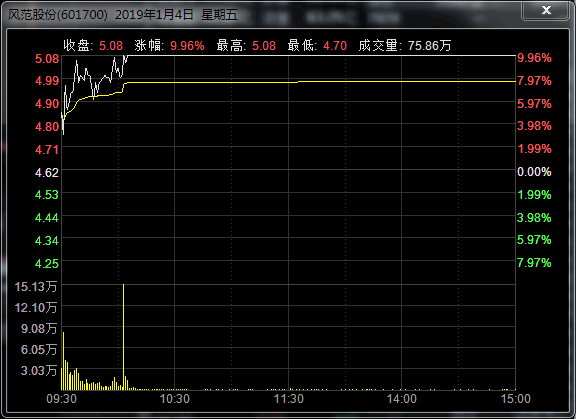Click the 成交量 75.86万 volume value
Screen dimensions: 576x419
(x=429, y=46)
